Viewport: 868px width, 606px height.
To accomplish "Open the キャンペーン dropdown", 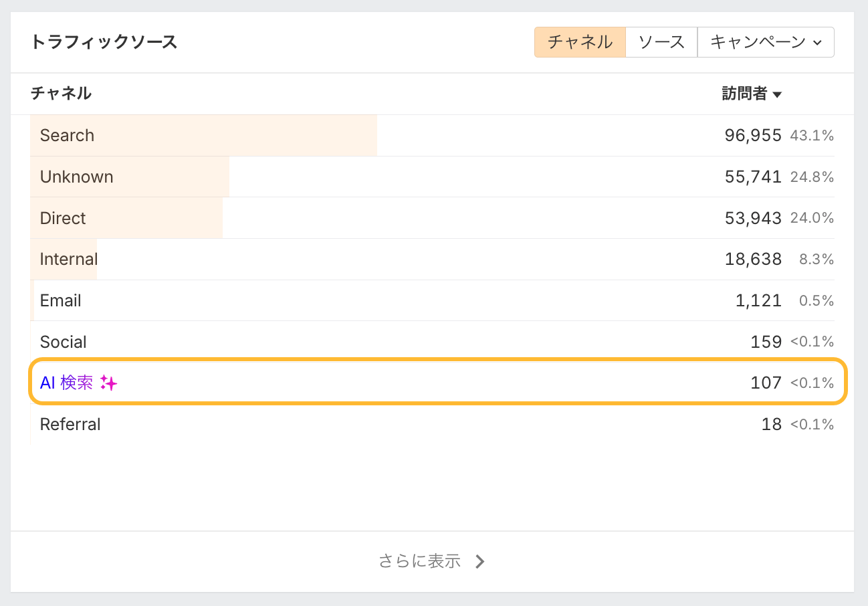I will click(x=765, y=42).
